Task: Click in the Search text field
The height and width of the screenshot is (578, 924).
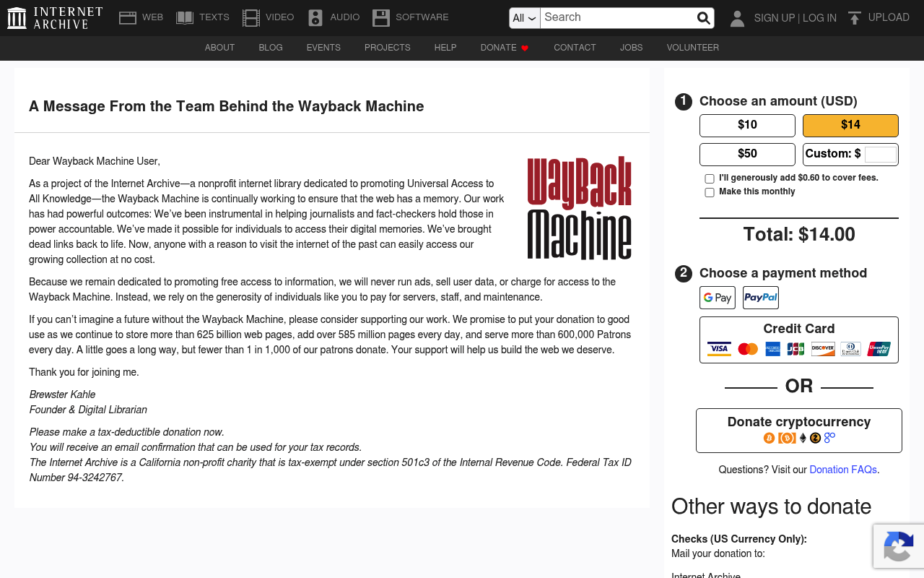Action: coord(617,18)
